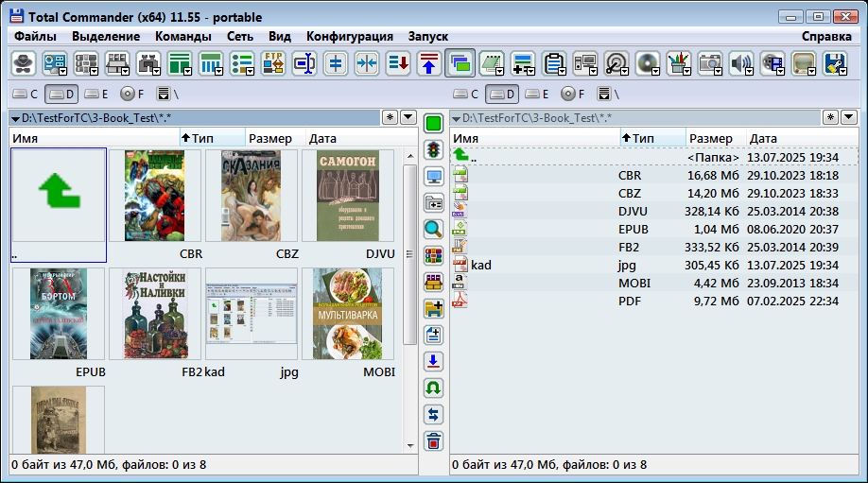868x483 pixels.
Task: Sort right panel by Тип column
Action: [652, 138]
